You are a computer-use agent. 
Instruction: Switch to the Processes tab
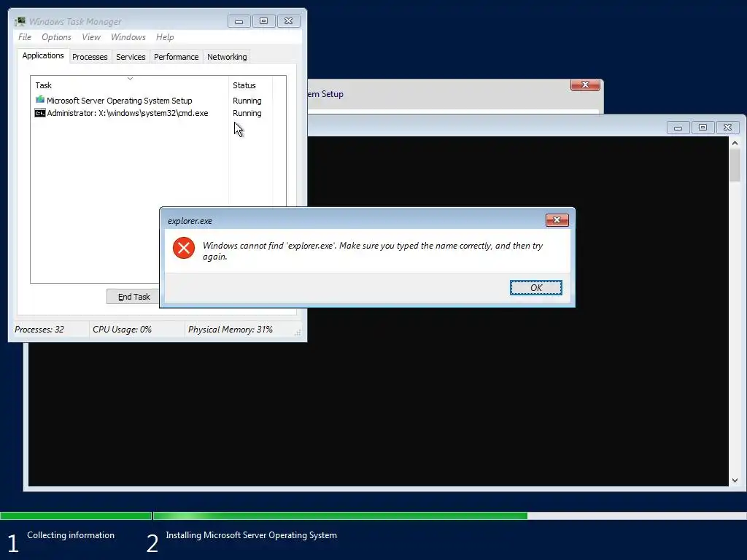pos(90,57)
